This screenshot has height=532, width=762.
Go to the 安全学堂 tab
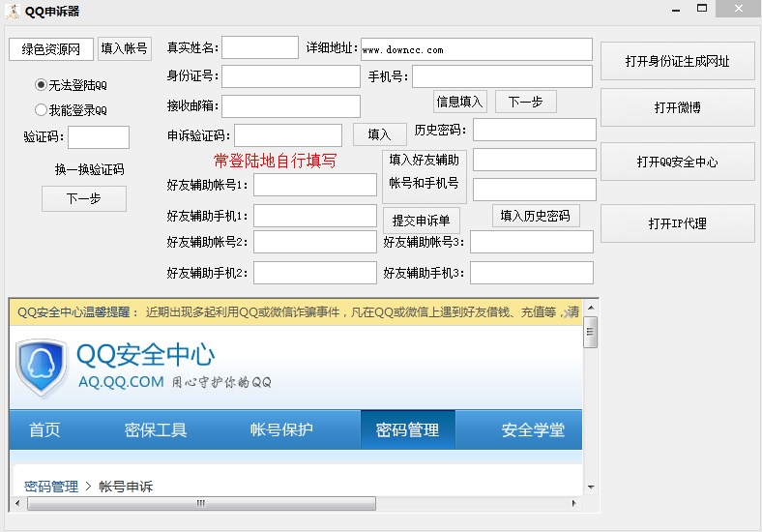(533, 429)
